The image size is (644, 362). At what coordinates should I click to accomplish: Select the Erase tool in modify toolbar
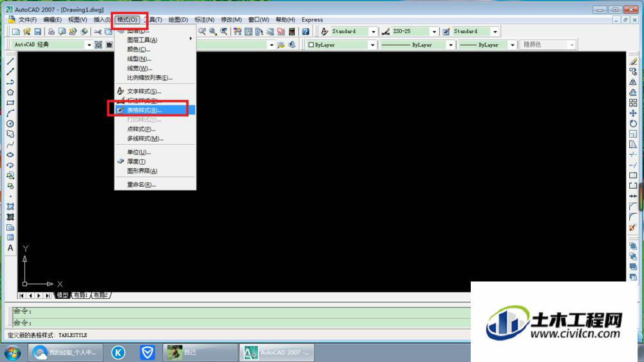[633, 61]
